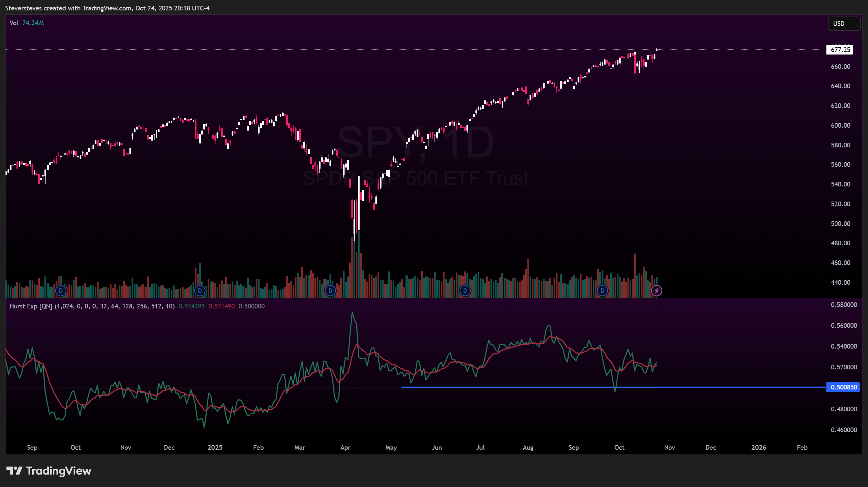
Task: Select the 677.25 current price label
Action: (x=840, y=49)
